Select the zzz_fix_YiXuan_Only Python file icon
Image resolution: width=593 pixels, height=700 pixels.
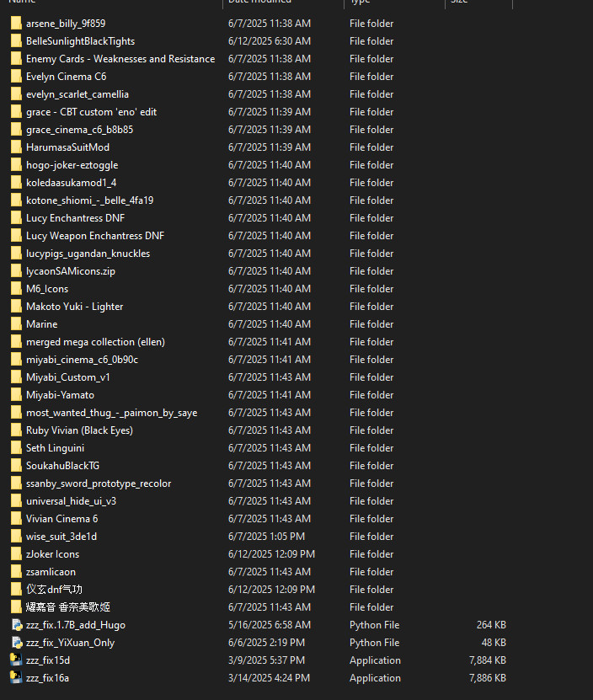click(x=16, y=643)
